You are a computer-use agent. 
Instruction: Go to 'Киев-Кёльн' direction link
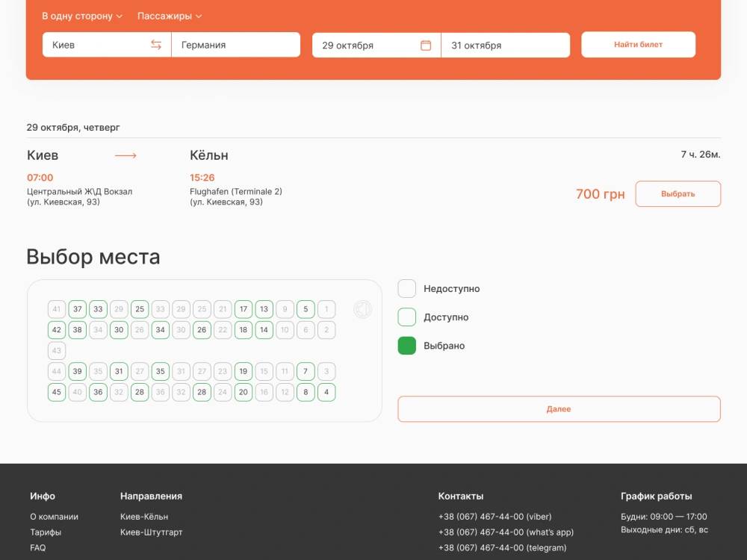click(144, 517)
